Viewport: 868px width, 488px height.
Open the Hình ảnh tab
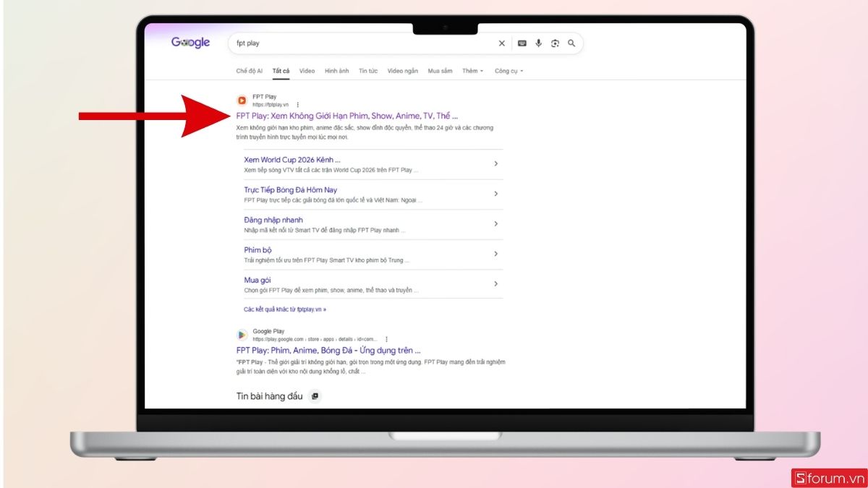(337, 71)
